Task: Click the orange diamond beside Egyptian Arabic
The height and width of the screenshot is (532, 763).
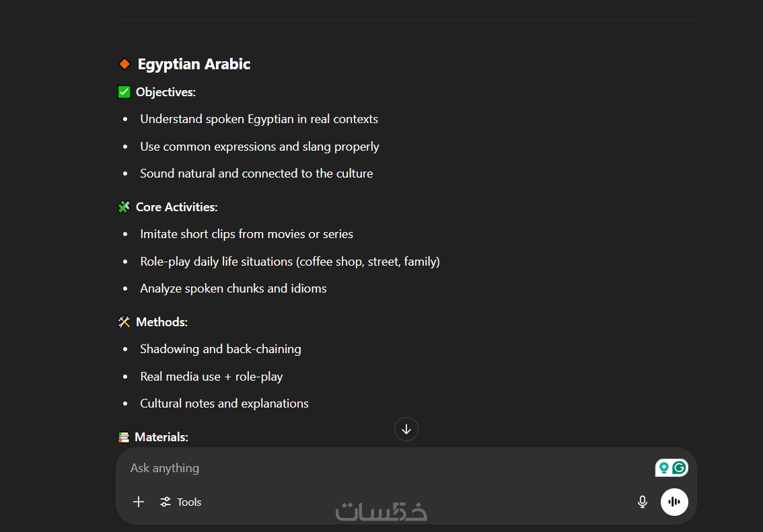Action: tap(124, 64)
